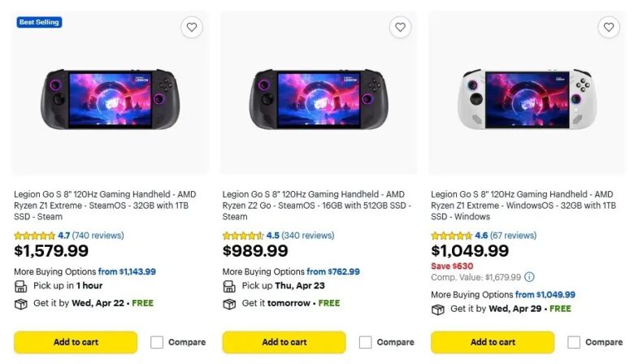Click the info icon beside Comp. Value
The width and height of the screenshot is (634, 364).
click(529, 277)
